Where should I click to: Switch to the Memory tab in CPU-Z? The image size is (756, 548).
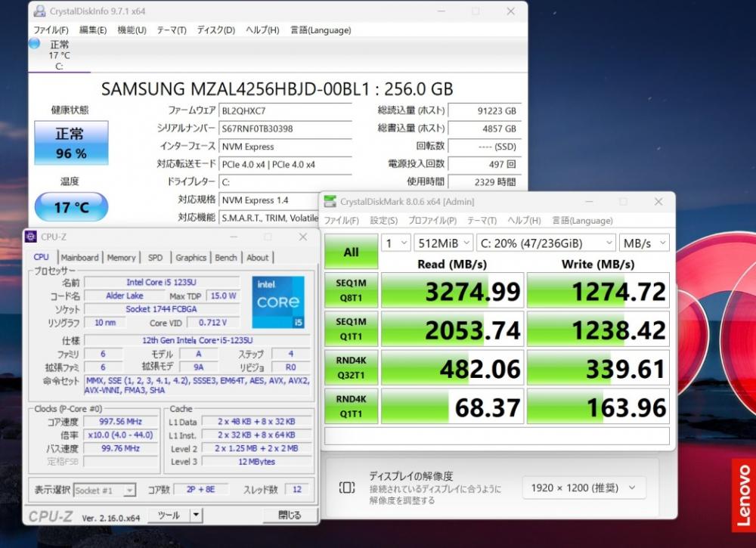point(122,258)
